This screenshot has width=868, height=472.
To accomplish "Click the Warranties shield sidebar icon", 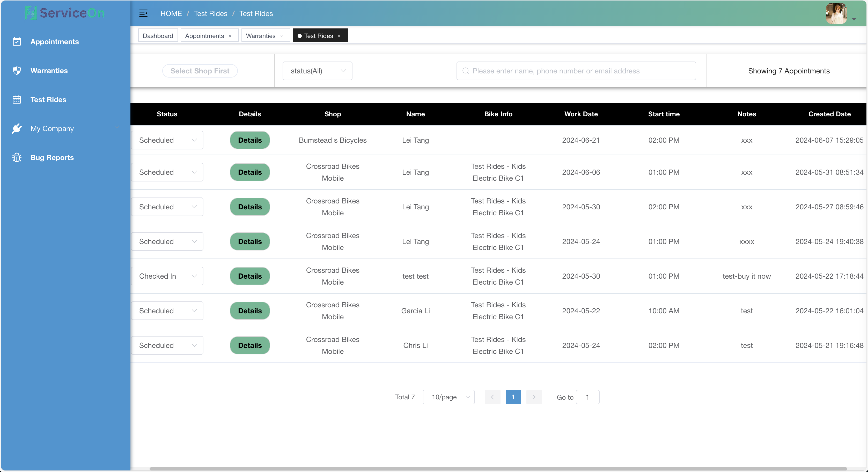I will (17, 71).
